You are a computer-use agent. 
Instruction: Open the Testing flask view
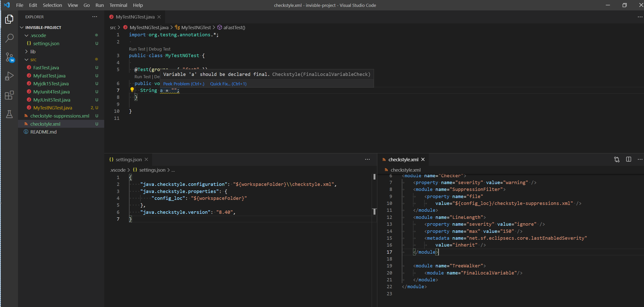click(9, 114)
